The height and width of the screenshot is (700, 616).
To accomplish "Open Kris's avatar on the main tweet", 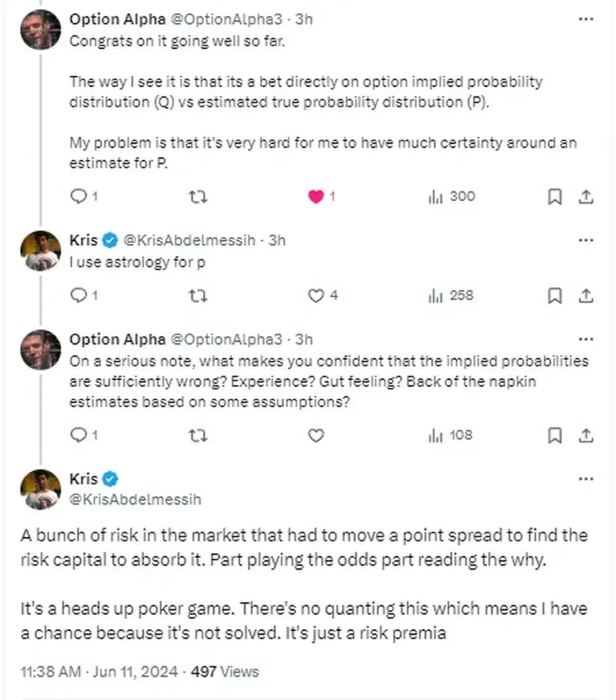I will (x=41, y=489).
